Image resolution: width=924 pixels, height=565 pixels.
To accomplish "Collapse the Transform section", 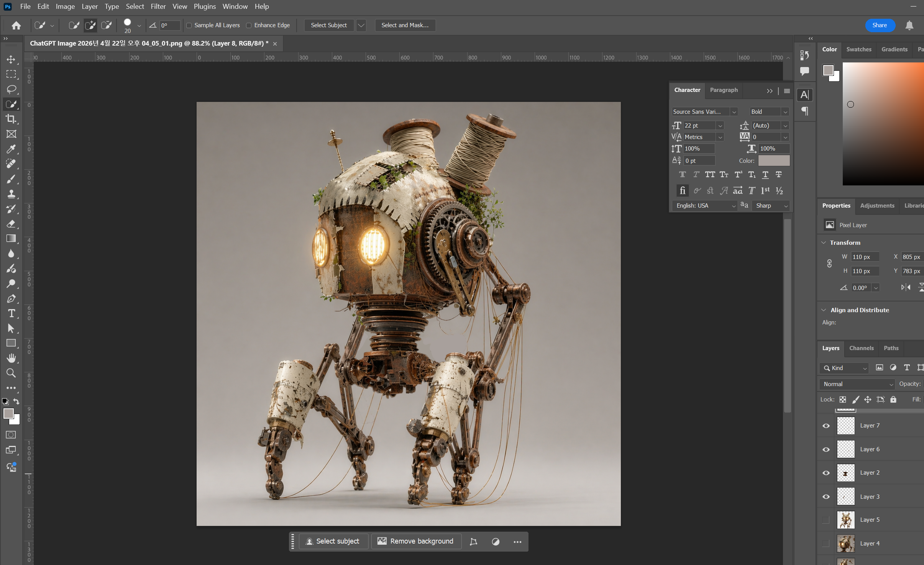I will 824,242.
